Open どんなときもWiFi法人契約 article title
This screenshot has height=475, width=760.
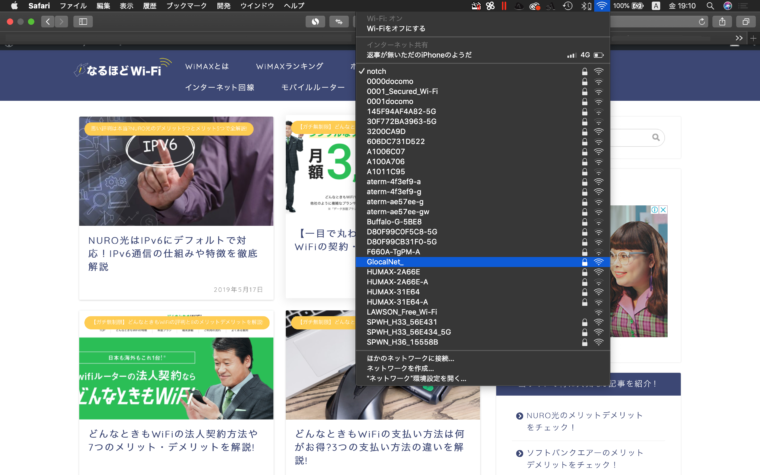(173, 440)
